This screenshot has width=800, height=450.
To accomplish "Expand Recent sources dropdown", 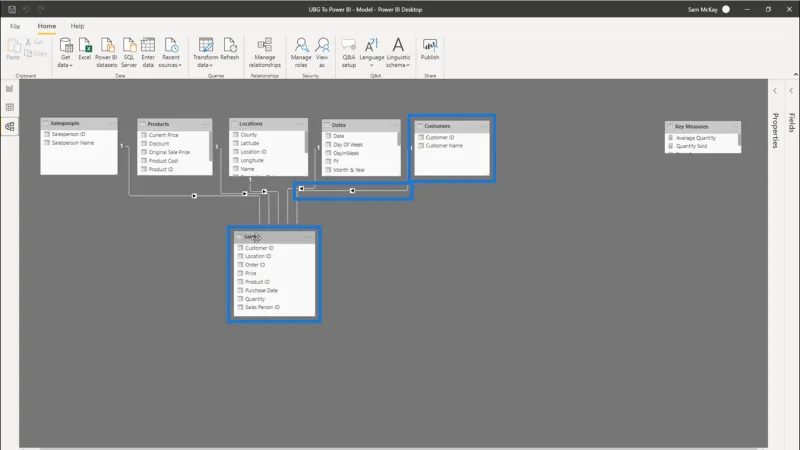I will 170,53.
